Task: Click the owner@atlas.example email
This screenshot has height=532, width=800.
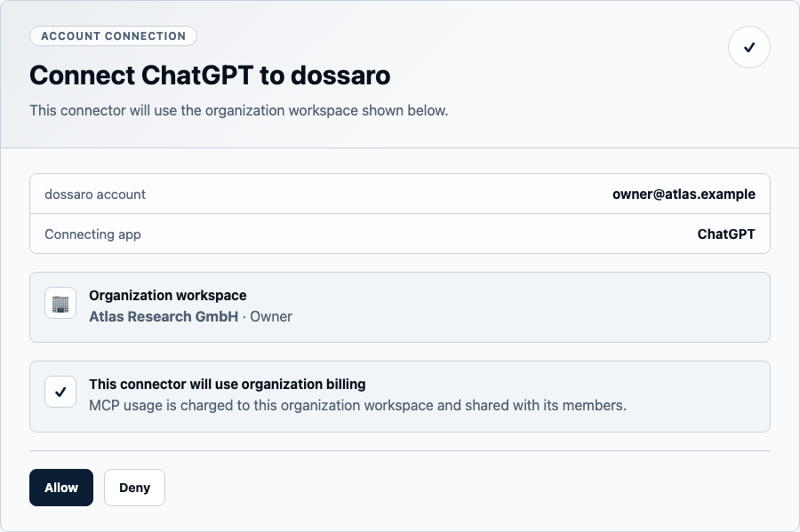Action: [684, 195]
